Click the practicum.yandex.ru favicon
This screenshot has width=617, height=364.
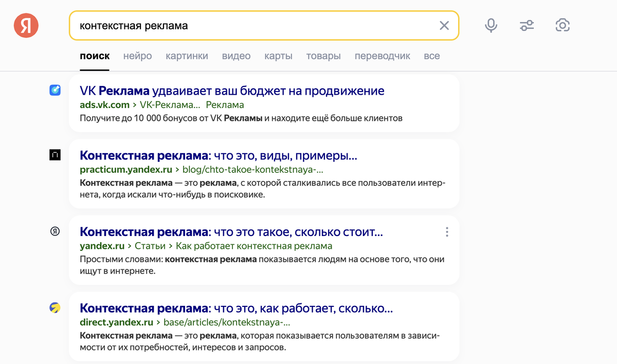coord(55,155)
